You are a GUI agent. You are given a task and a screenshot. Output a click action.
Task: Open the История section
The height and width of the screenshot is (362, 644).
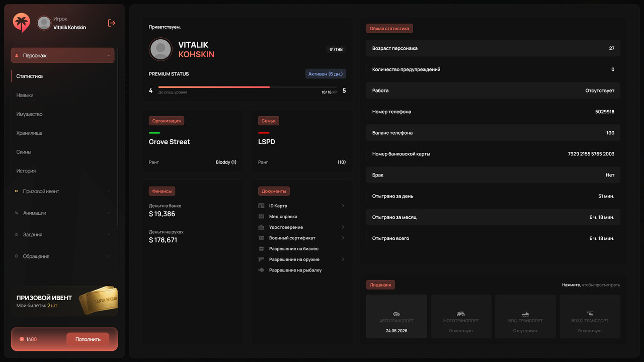click(x=26, y=171)
